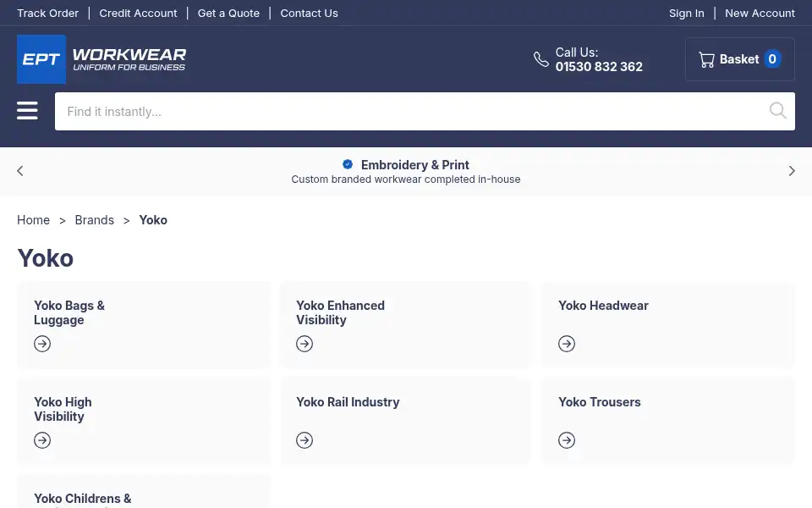The width and height of the screenshot is (812, 508).
Task: Click Embroidery & Print banner heading
Action: point(414,165)
